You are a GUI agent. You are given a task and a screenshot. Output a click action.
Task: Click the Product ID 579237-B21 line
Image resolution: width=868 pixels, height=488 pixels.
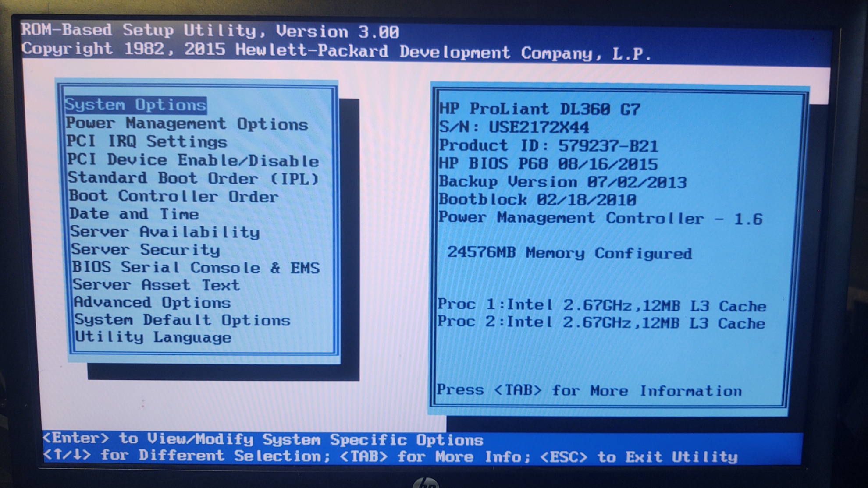(x=548, y=146)
